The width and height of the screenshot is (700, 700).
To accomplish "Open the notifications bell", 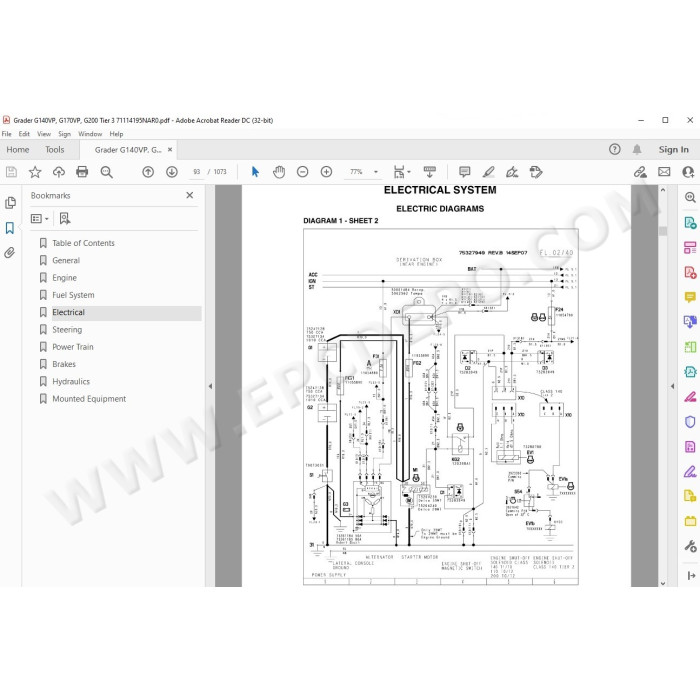I will click(x=637, y=150).
